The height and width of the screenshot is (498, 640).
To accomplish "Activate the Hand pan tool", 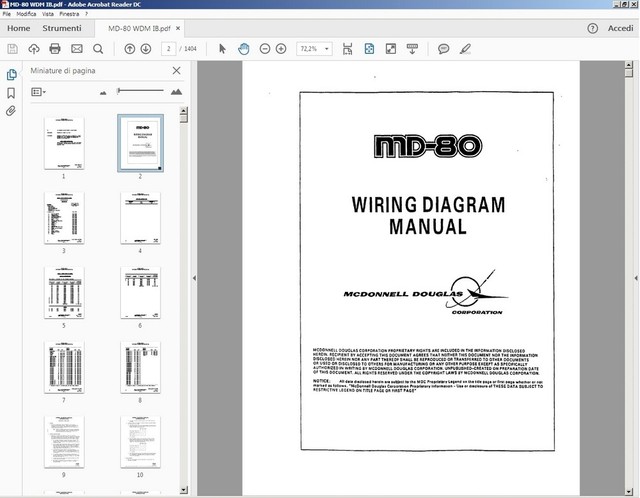I will (243, 49).
